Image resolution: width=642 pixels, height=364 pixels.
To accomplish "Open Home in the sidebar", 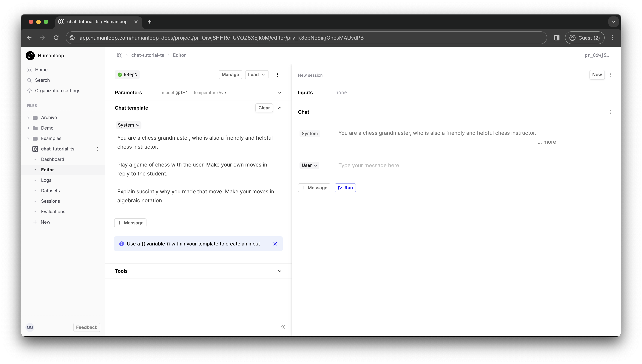I will (x=41, y=70).
